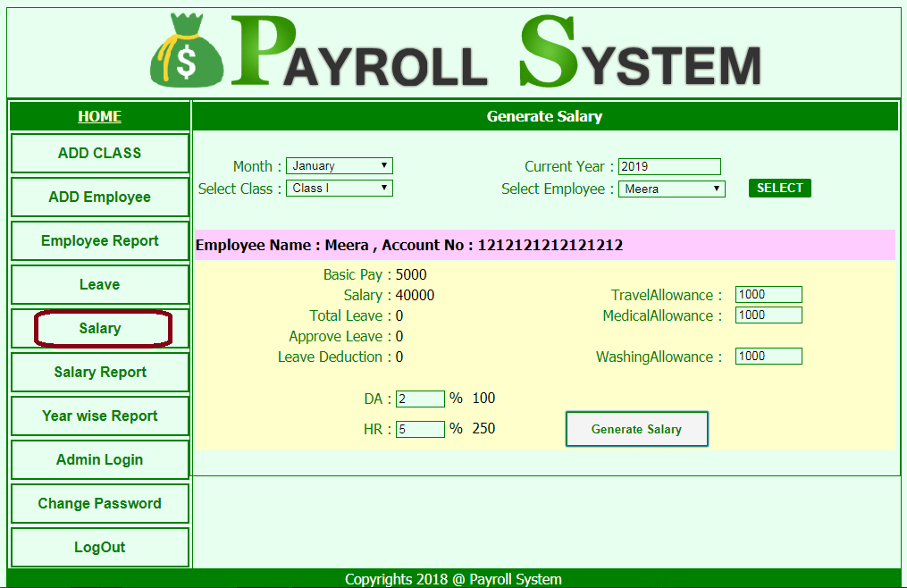Open Change Password page
907x588 pixels.
click(x=99, y=503)
